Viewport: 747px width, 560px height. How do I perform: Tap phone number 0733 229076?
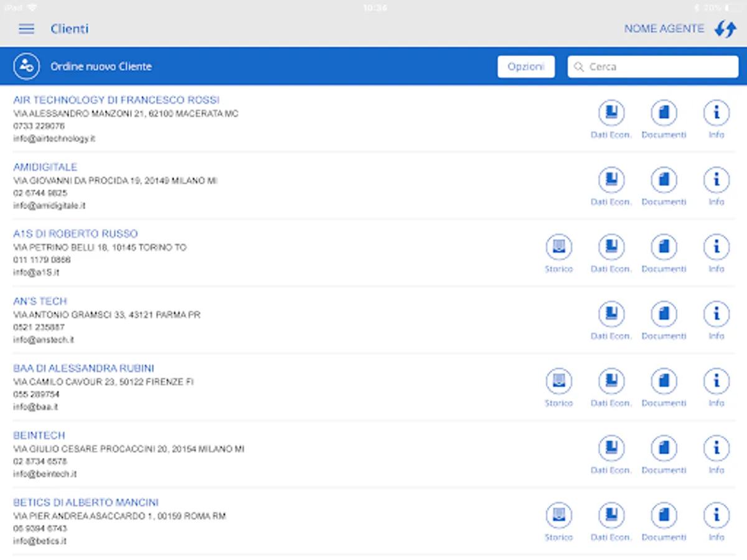tap(39, 126)
